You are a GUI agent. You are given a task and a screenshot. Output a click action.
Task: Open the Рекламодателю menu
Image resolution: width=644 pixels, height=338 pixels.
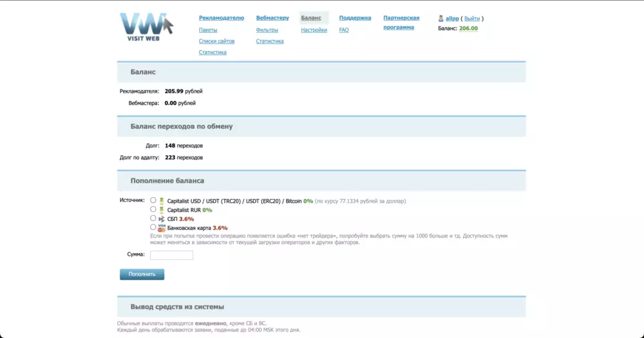222,17
